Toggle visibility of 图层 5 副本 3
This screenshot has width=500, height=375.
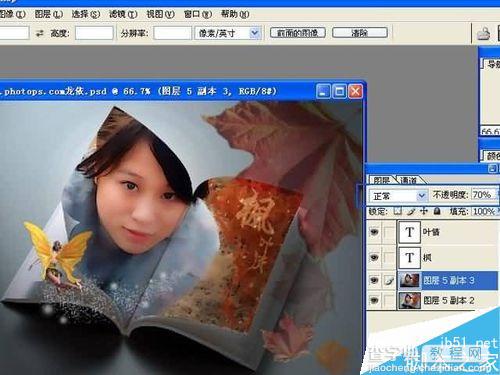point(374,281)
